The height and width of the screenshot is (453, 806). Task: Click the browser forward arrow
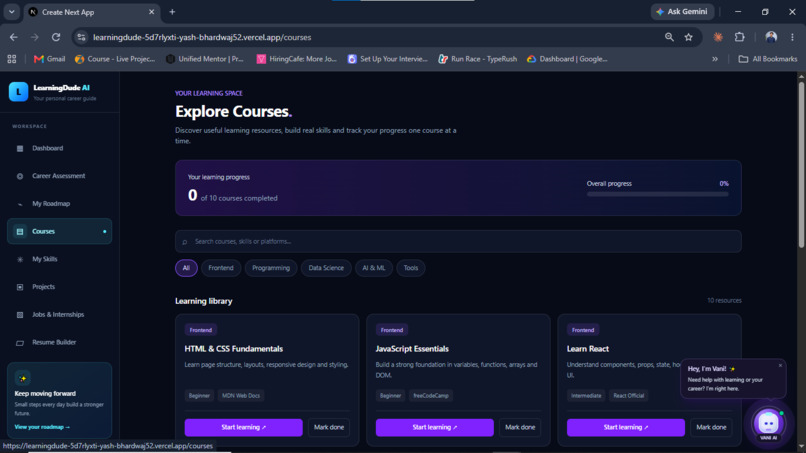[34, 37]
